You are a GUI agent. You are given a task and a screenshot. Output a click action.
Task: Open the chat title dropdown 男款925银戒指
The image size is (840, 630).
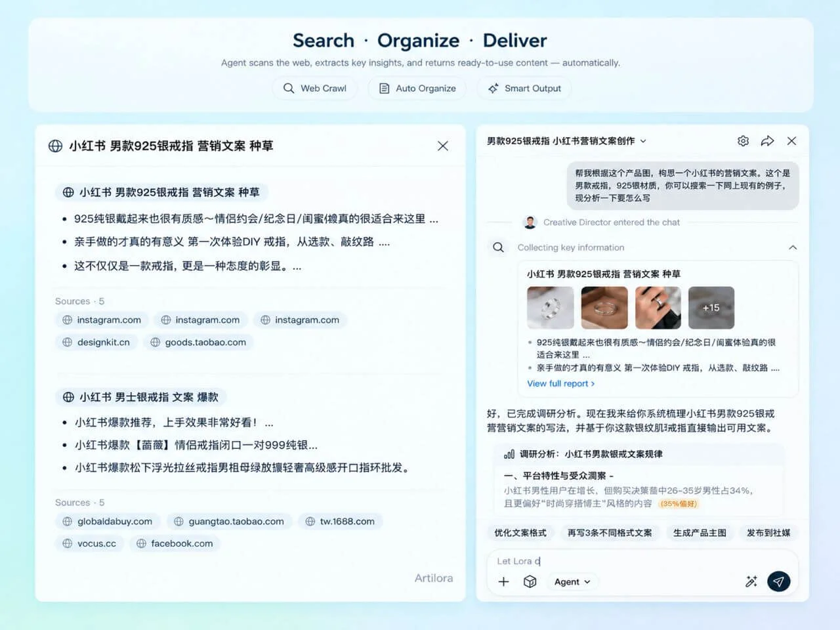(x=566, y=141)
